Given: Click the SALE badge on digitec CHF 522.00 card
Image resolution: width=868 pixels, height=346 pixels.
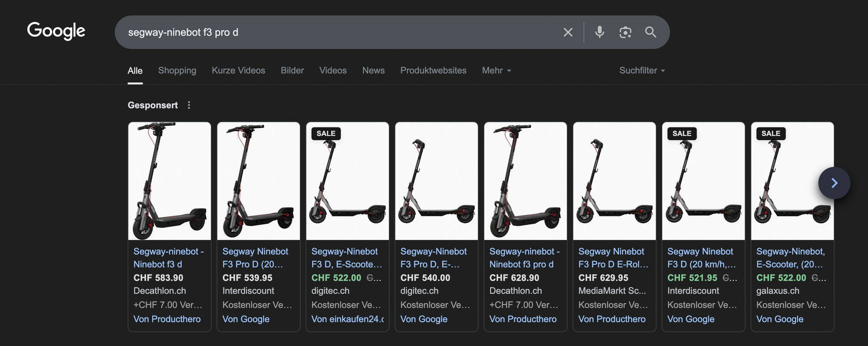Looking at the screenshot, I should [326, 134].
